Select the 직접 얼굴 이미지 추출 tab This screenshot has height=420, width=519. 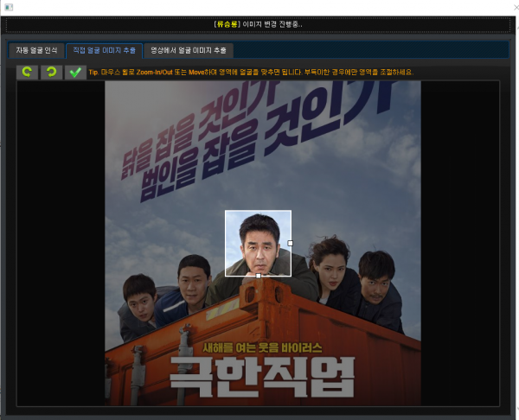pos(104,50)
